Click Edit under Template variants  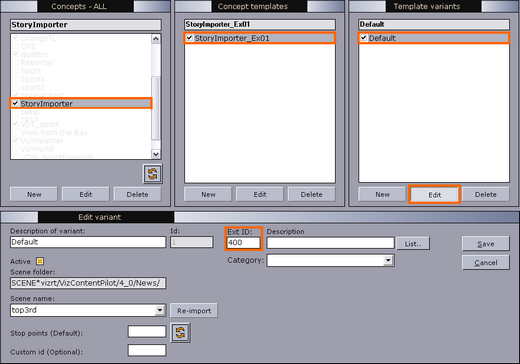click(x=434, y=195)
